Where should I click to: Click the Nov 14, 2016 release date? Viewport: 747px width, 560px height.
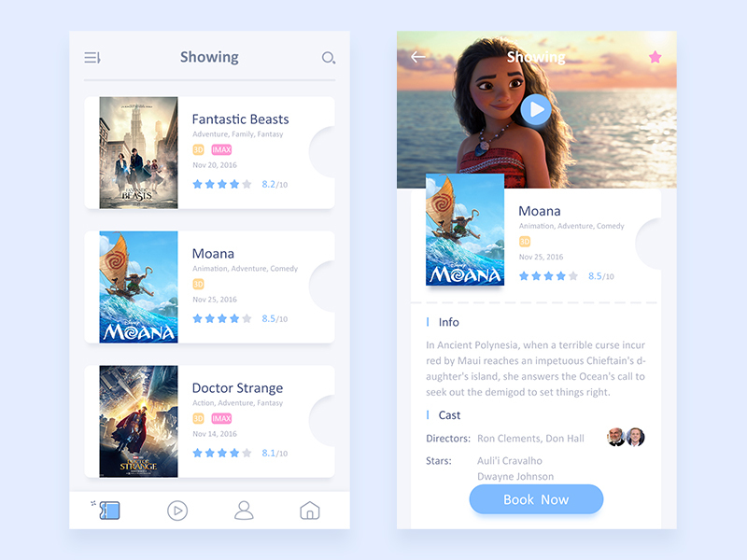[x=215, y=434]
